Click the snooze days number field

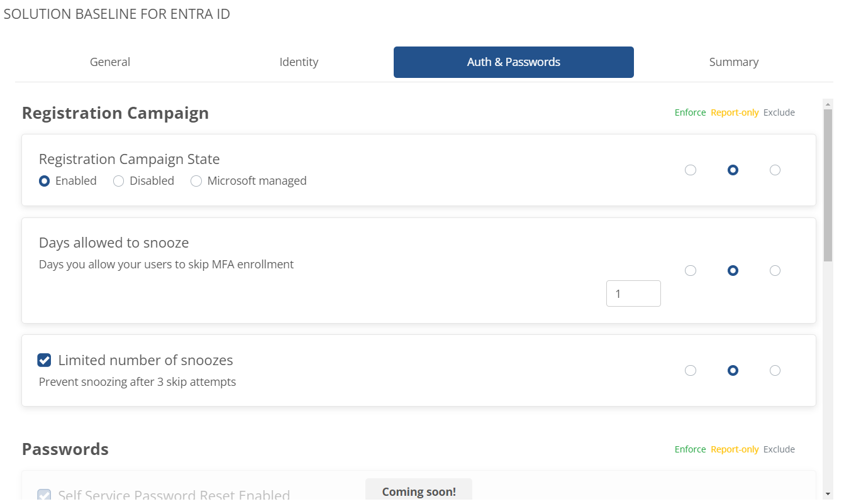[x=633, y=293]
